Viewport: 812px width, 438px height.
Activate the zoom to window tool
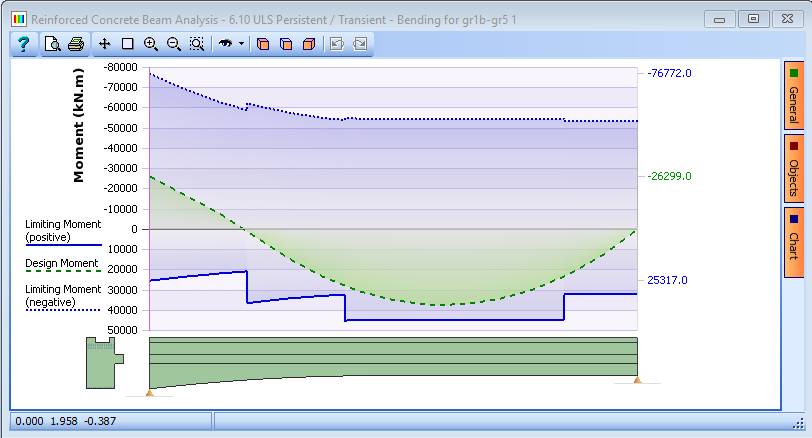coord(197,44)
